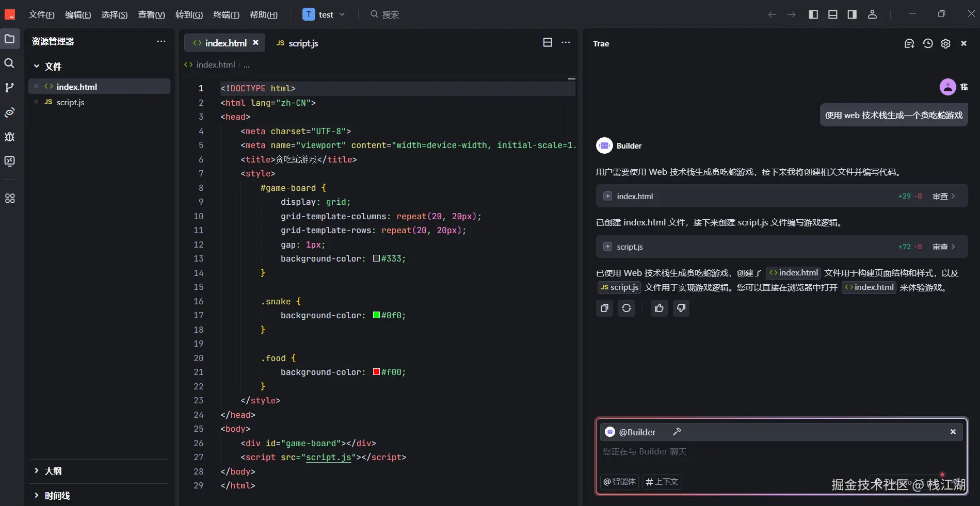The image size is (980, 506).
Task: Follow the script.js link in code line 27
Action: tap(328, 458)
